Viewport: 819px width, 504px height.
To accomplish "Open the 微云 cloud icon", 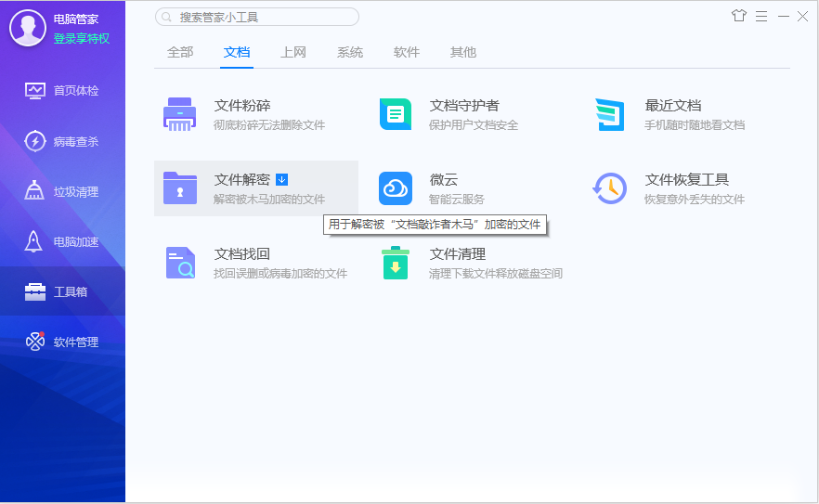I will pyautogui.click(x=396, y=188).
